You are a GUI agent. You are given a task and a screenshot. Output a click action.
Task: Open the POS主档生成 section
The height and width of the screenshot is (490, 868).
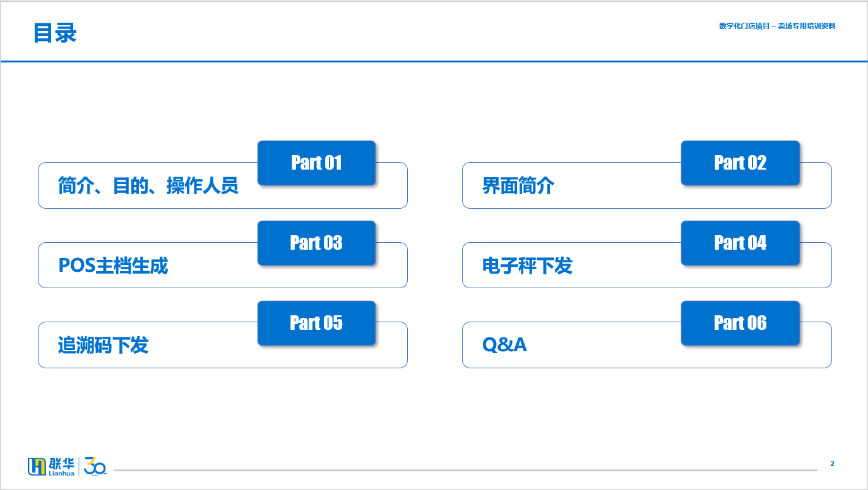click(222, 265)
